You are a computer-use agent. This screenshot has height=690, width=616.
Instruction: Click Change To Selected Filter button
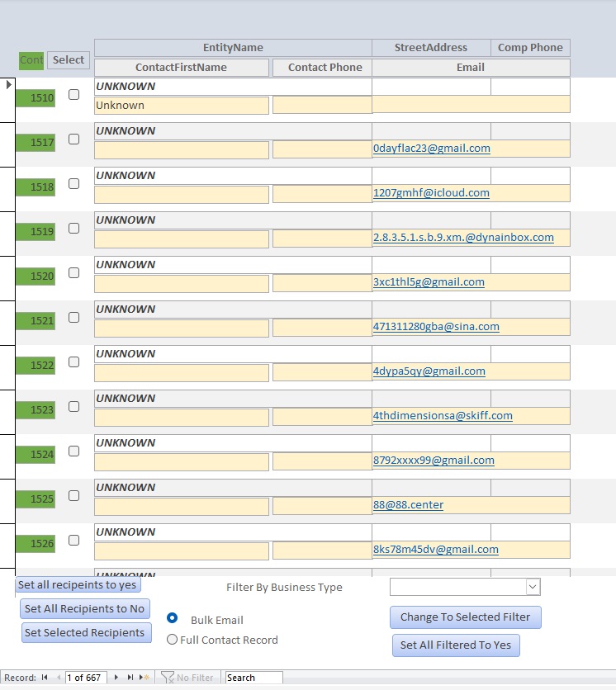[466, 617]
